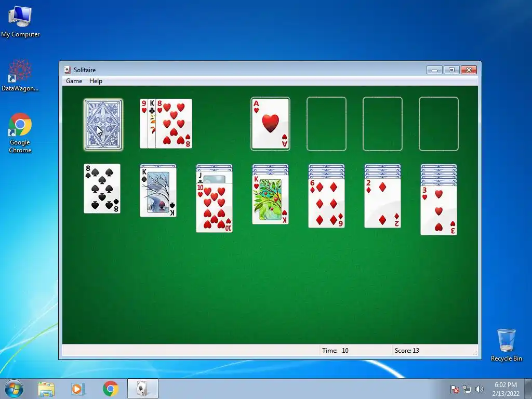532x399 pixels.
Task: Click the Time: 10 status entry
Action: tap(335, 351)
